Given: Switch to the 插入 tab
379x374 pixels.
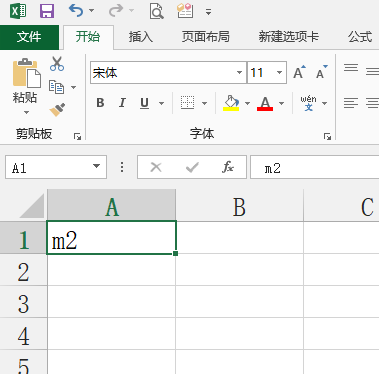Looking at the screenshot, I should click(141, 37).
